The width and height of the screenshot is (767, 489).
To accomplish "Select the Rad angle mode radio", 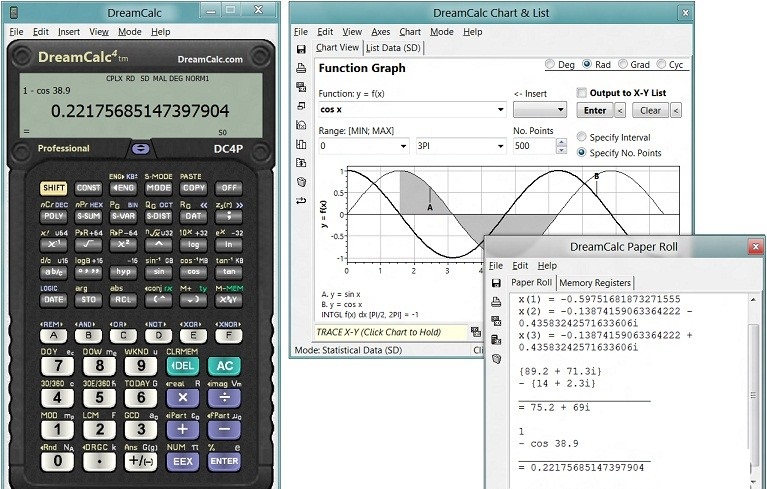I will tap(587, 64).
